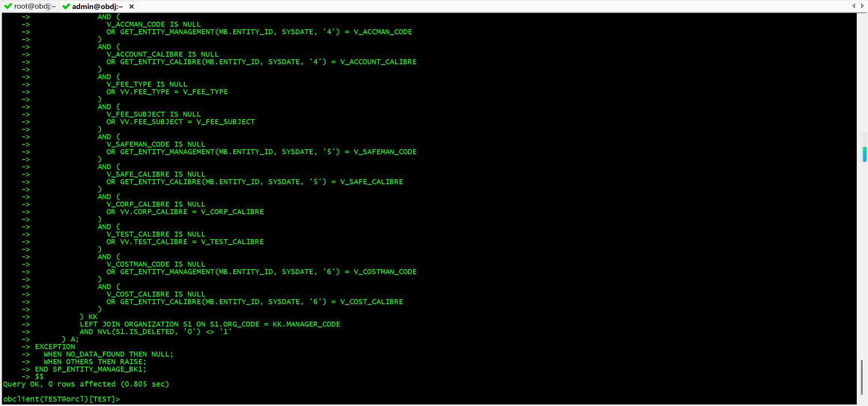The image size is (868, 406).
Task: Click 'WHEN OTHERS THEN RAISE;' text
Action: [95, 362]
